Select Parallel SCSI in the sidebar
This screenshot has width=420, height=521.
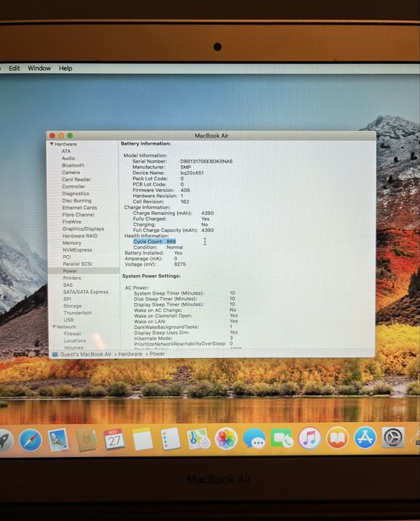[x=77, y=263]
